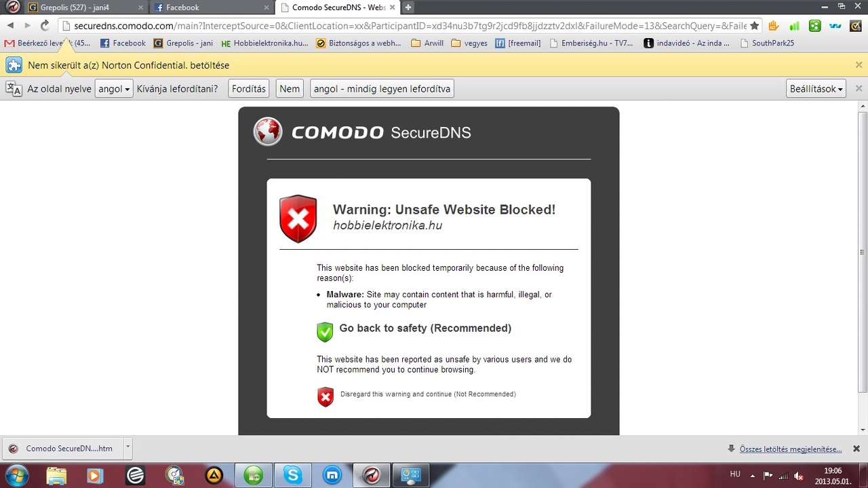The width and height of the screenshot is (868, 488).
Task: Open Facebook bookmark in bookmarks bar
Action: pos(123,43)
